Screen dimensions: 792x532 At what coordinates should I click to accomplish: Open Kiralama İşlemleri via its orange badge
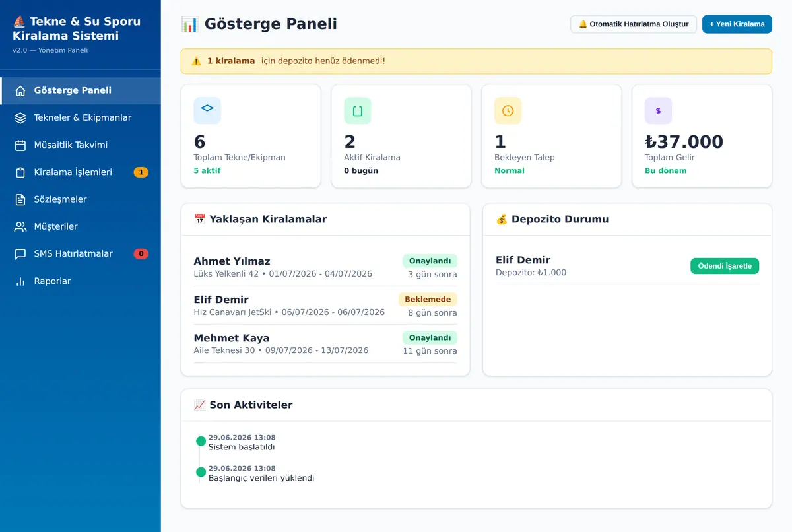click(x=141, y=172)
